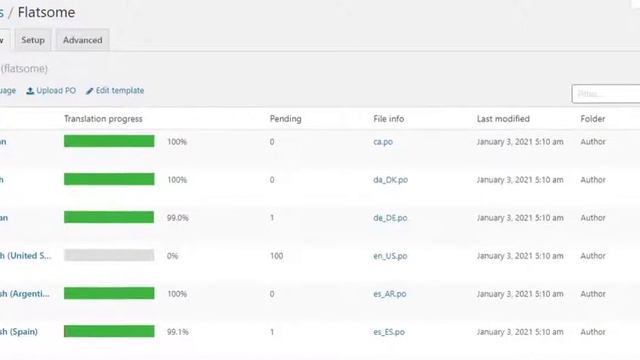The width and height of the screenshot is (640, 360).
Task: Click Author folder in es_ES.po row
Action: tap(593, 332)
